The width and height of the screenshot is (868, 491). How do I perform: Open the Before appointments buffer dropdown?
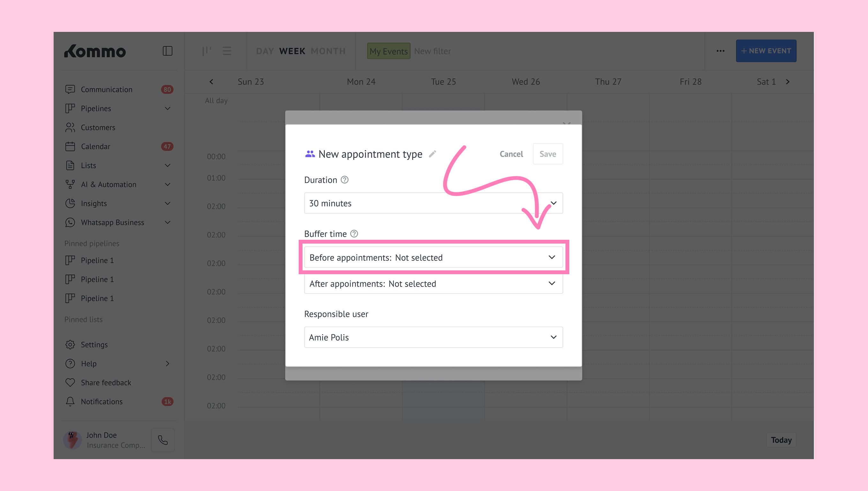(433, 257)
